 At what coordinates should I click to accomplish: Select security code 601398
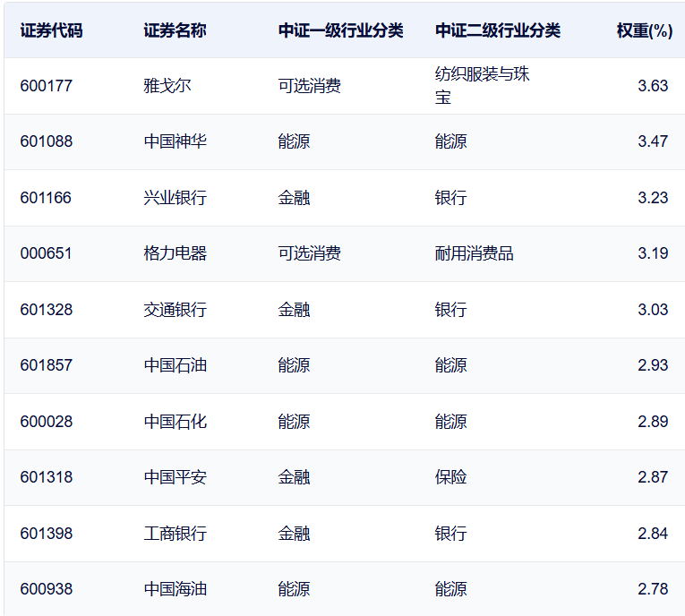pos(47,534)
